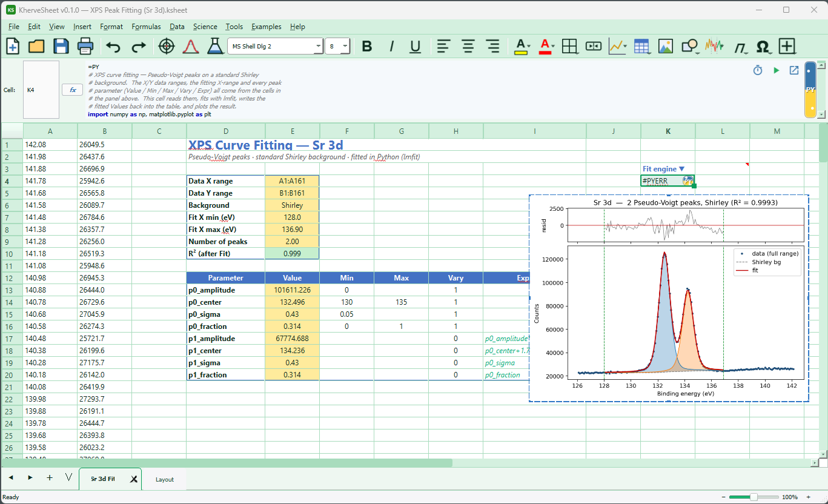
Task: Merge cells using the merge icon
Action: click(x=593, y=47)
